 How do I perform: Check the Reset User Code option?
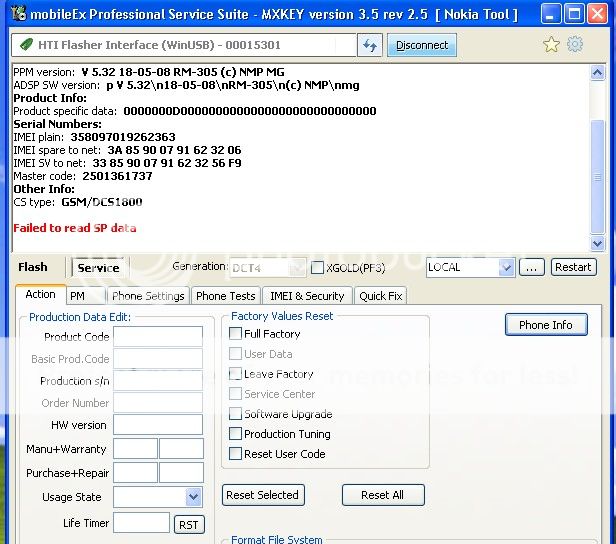(x=235, y=454)
